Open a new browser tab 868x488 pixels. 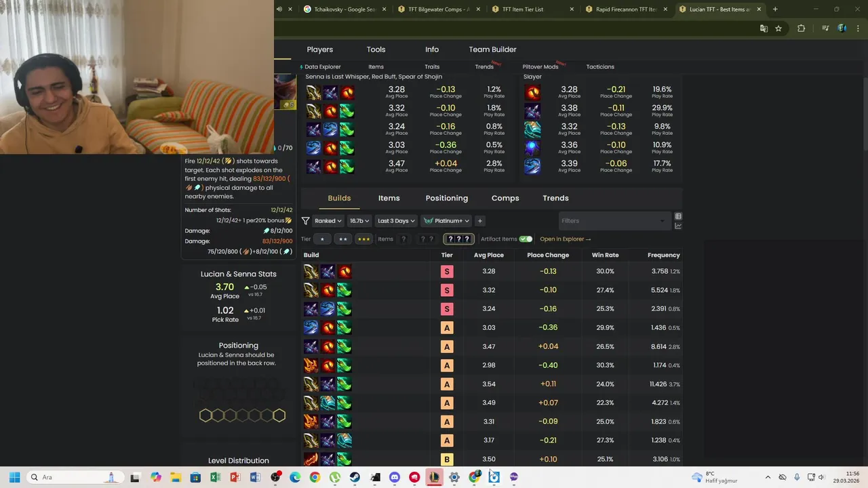pos(775,9)
